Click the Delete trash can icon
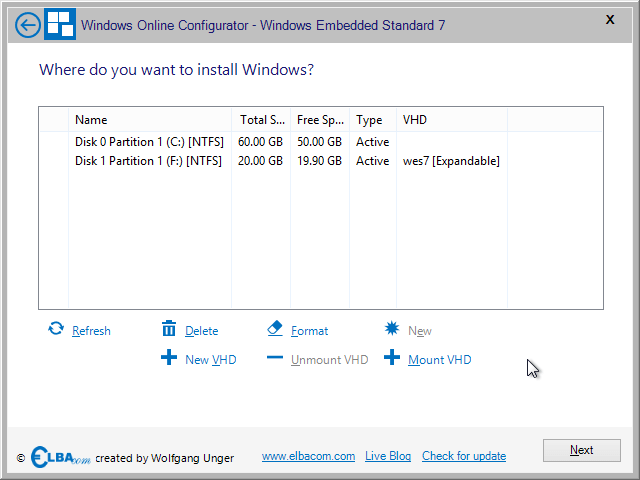Screen dimensions: 640x480 point(169,329)
